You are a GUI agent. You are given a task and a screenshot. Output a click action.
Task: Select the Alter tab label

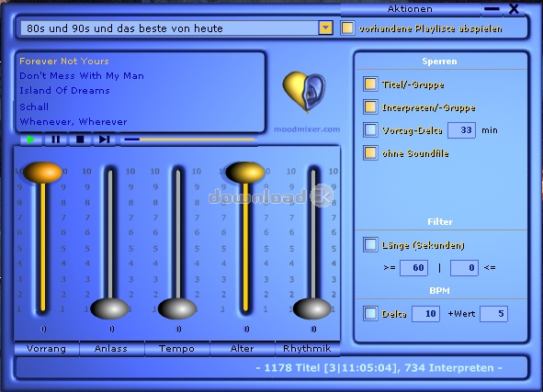[242, 349]
